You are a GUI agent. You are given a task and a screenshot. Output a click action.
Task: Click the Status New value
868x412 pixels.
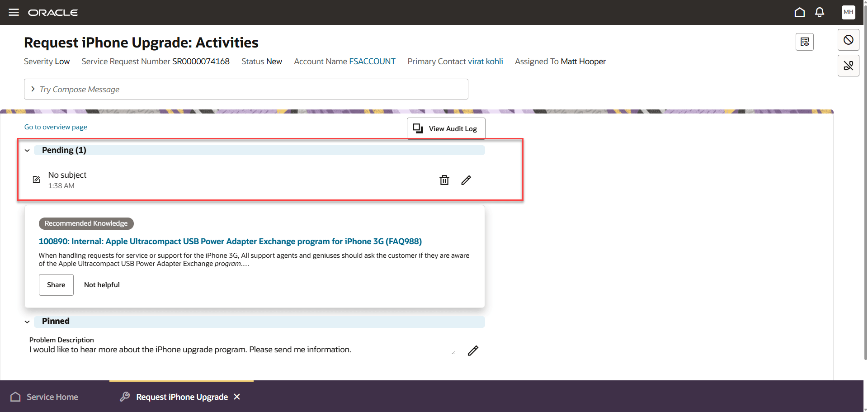(x=274, y=62)
